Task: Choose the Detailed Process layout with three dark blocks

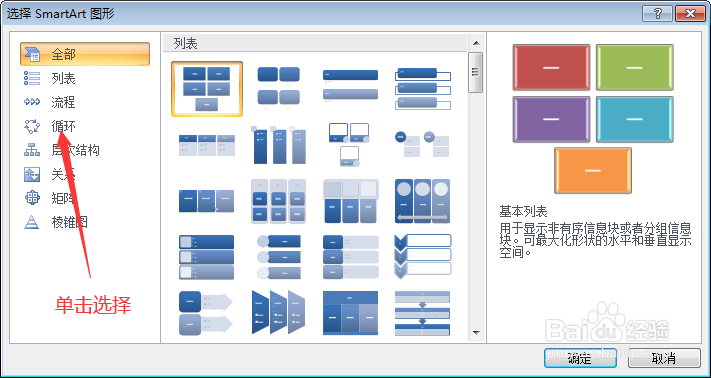Action: (x=207, y=201)
